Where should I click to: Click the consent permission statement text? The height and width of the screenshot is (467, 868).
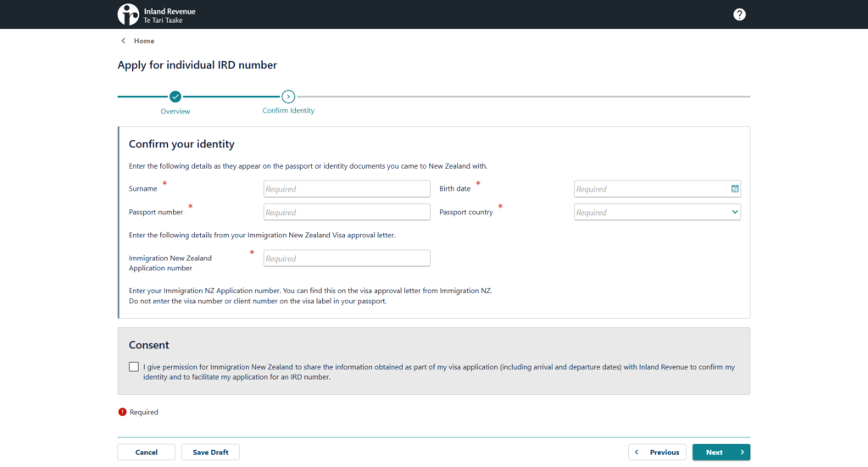tap(439, 372)
